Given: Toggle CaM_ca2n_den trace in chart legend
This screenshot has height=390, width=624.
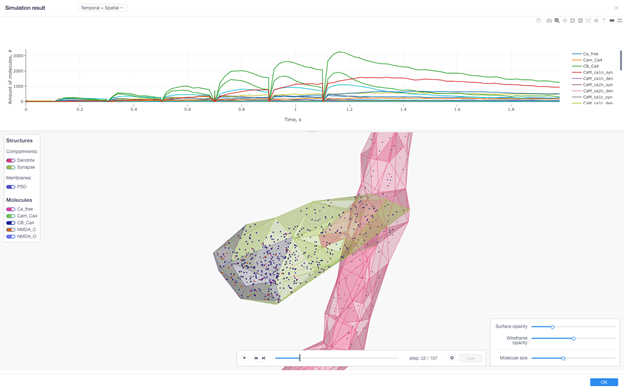Looking at the screenshot, I should [592, 91].
